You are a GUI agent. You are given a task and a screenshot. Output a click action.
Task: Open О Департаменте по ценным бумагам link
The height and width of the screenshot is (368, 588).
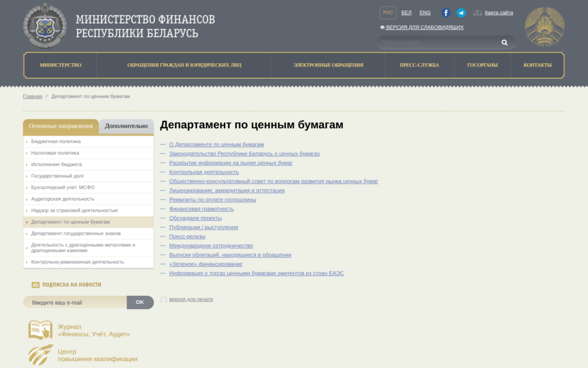pyautogui.click(x=216, y=144)
